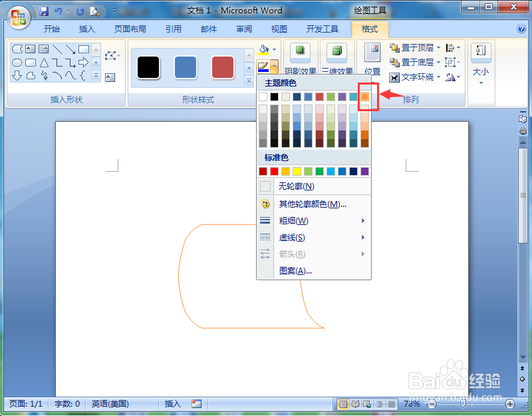Save the document using the floppy disk icon

tap(44, 11)
